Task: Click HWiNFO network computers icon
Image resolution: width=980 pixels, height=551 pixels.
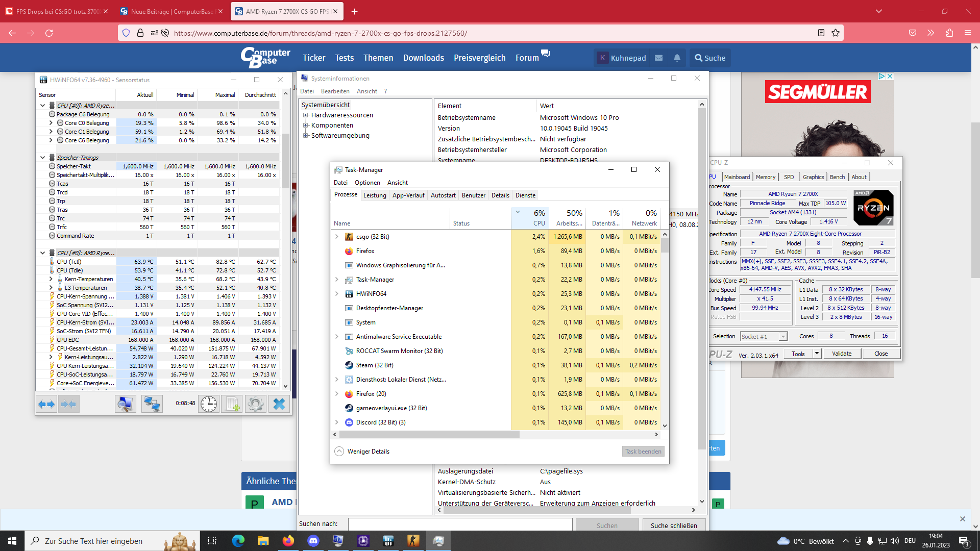Action: [152, 404]
